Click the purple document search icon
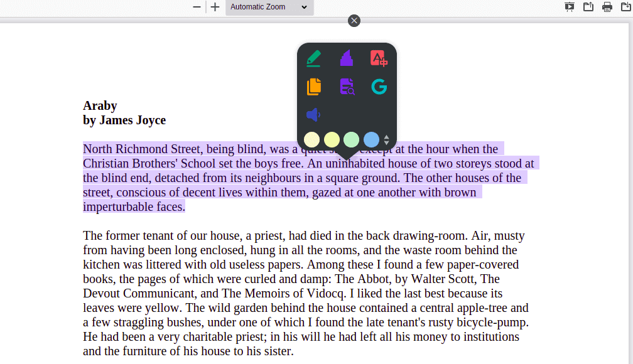Screen dimensions: 633x364 pyautogui.click(x=347, y=87)
